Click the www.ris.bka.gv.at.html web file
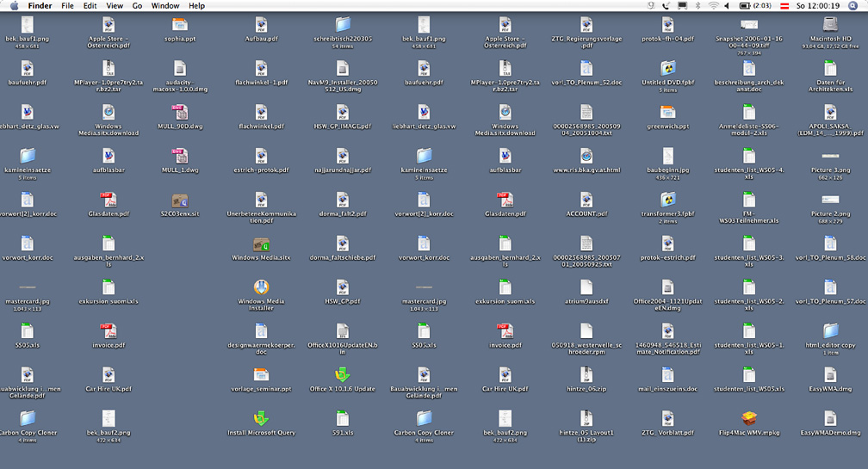 586,156
